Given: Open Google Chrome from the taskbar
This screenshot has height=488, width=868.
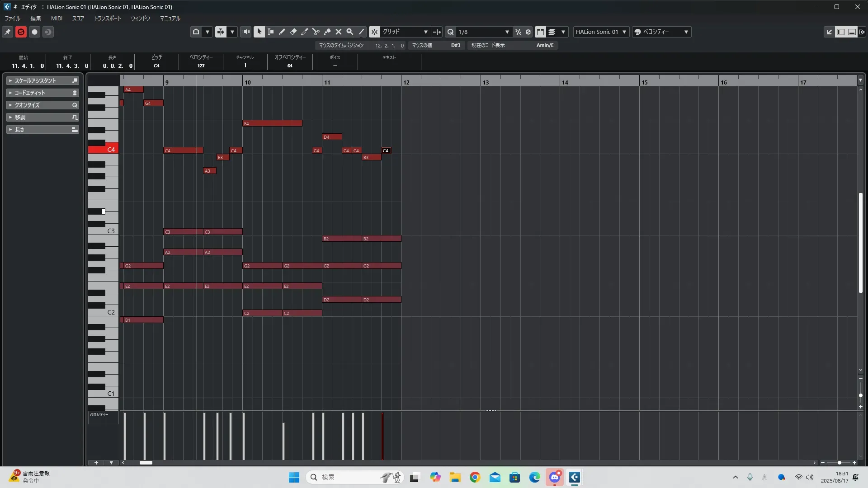Looking at the screenshot, I should (475, 477).
